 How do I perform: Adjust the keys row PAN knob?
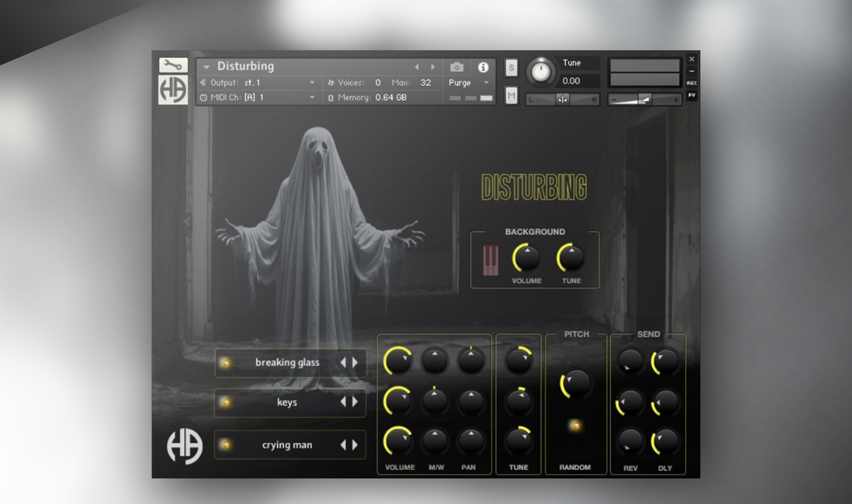(x=471, y=401)
